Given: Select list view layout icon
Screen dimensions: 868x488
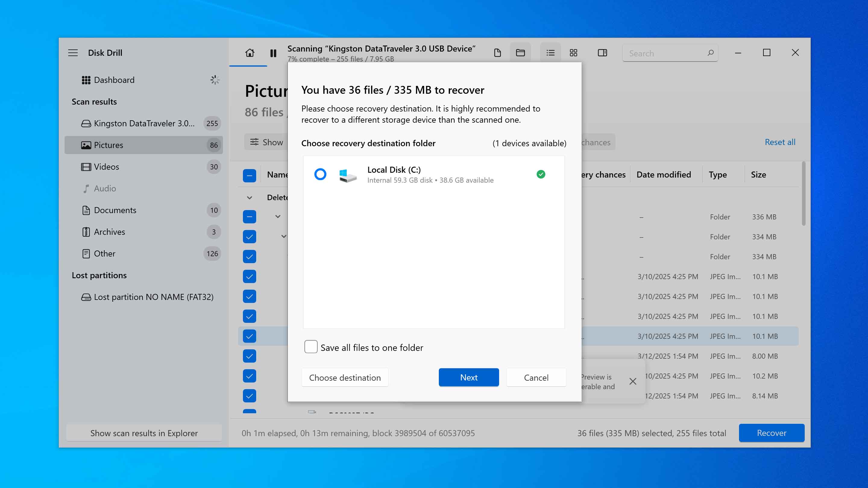Looking at the screenshot, I should click(x=550, y=53).
